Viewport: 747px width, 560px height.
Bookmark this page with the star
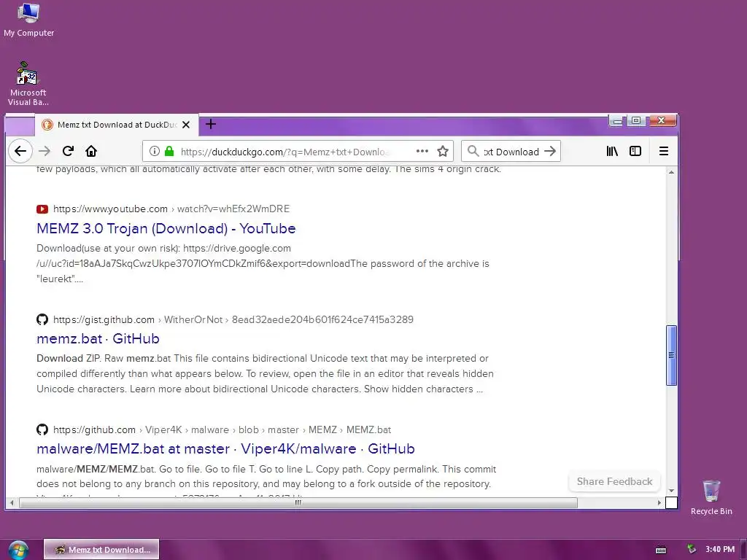[443, 152]
